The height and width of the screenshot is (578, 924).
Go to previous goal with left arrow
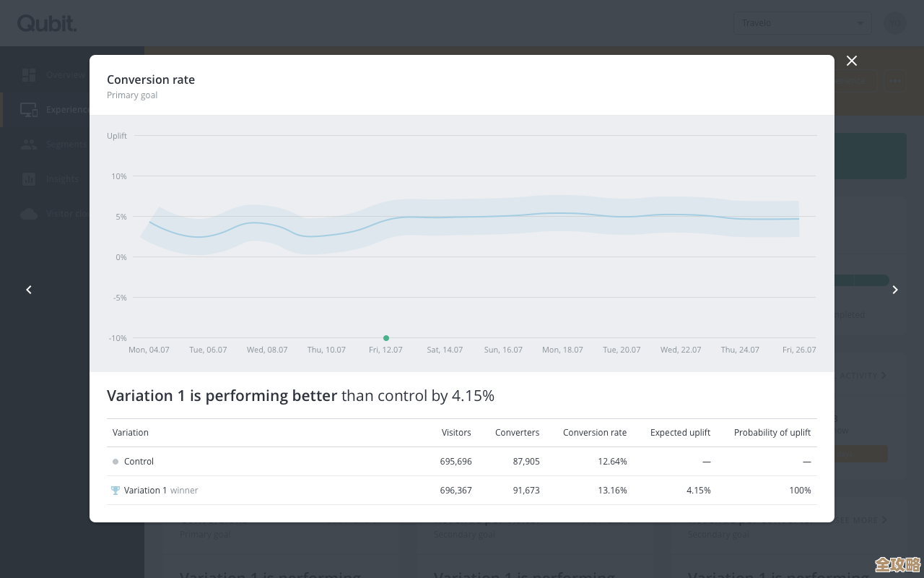tap(29, 290)
